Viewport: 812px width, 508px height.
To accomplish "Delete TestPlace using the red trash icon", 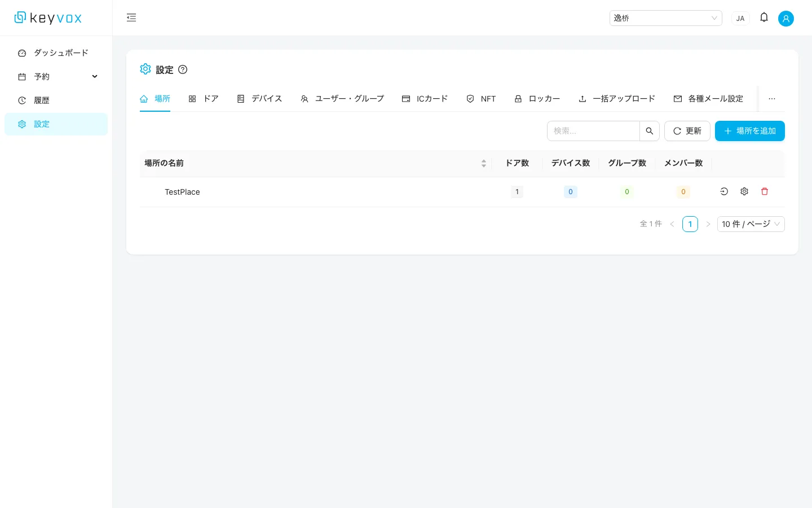I will pos(765,191).
